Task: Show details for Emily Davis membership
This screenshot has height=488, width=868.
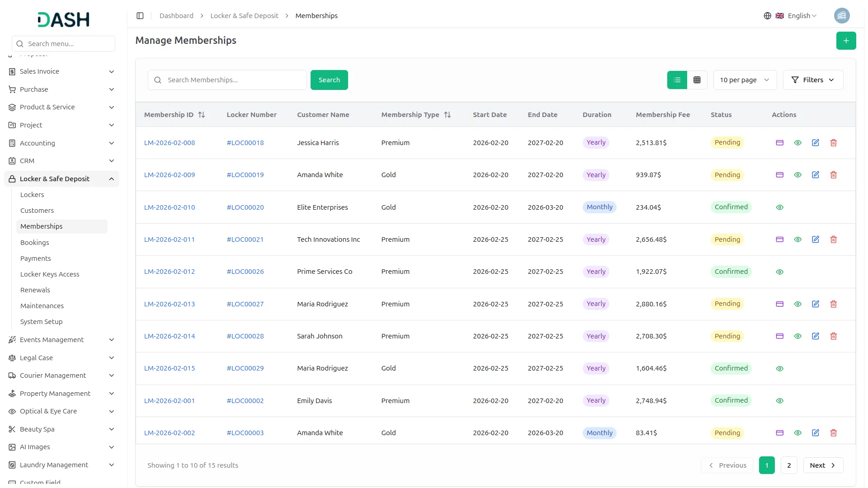Action: click(x=779, y=401)
